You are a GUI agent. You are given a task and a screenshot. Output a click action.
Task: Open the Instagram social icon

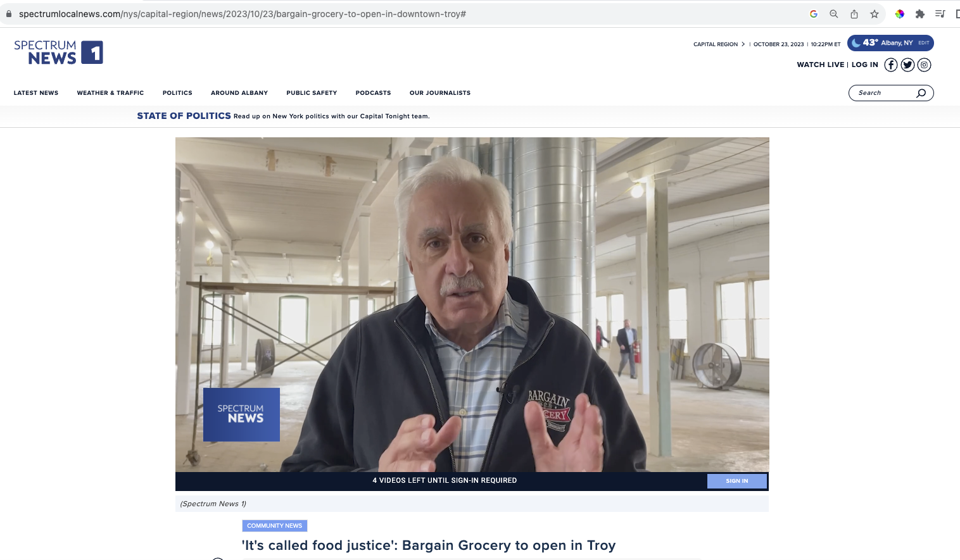click(924, 65)
